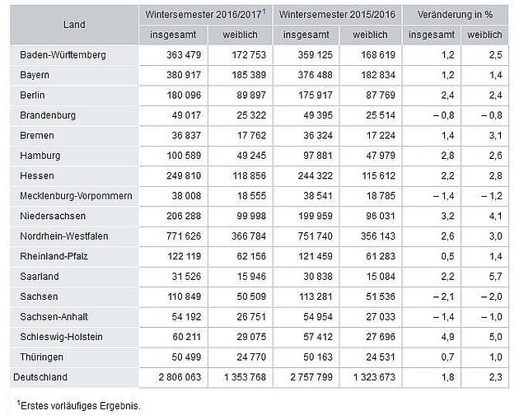Click the Land column header
The image size is (524, 420).
coord(74,25)
